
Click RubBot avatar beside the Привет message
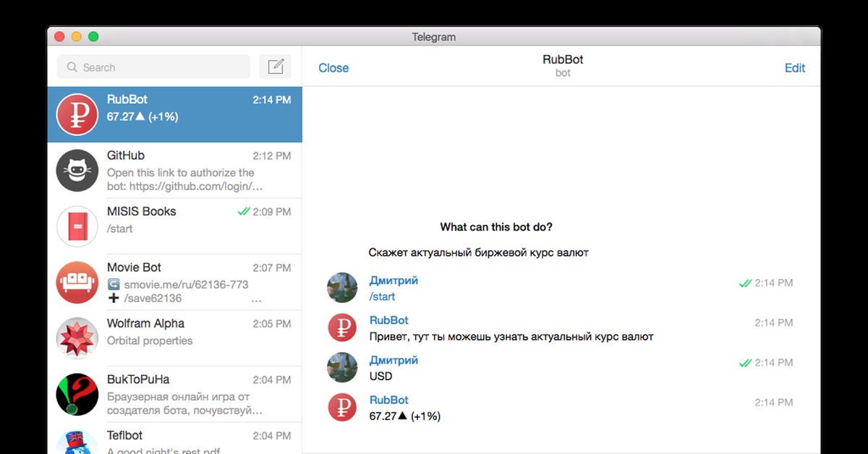point(343,327)
